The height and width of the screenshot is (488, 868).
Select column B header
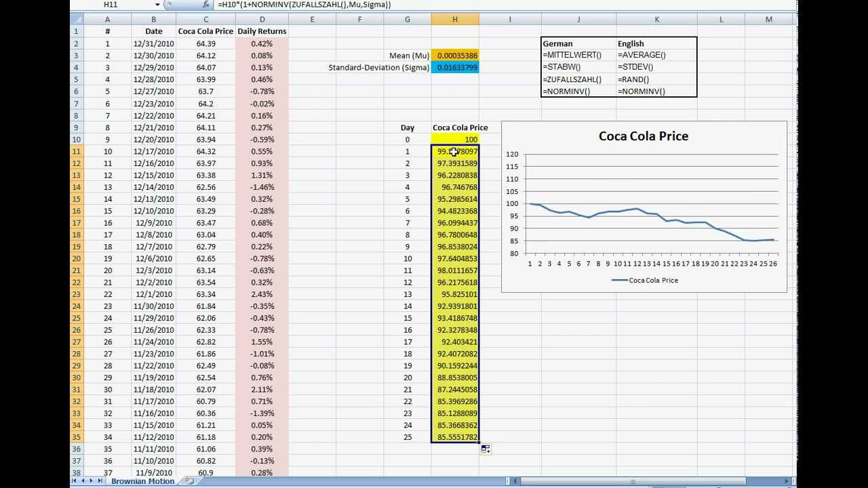(153, 20)
